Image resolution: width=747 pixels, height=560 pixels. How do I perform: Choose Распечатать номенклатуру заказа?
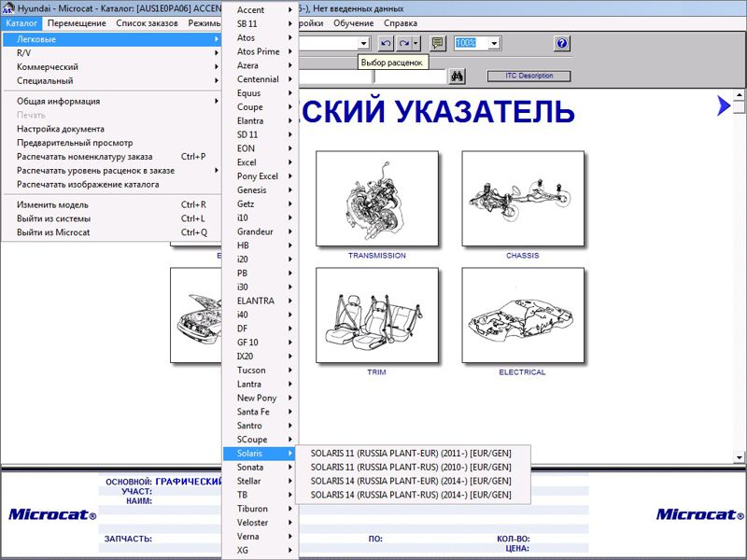tap(112, 156)
